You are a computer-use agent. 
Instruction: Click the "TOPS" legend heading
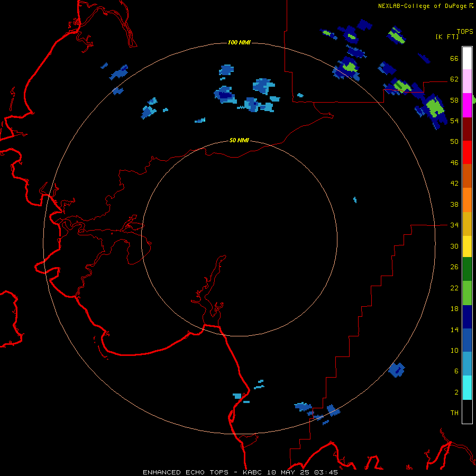[x=465, y=31]
